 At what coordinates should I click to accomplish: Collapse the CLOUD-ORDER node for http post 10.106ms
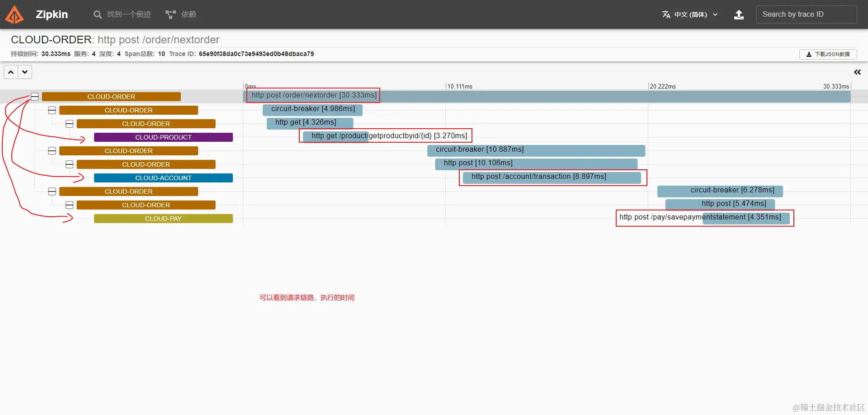pyautogui.click(x=69, y=164)
